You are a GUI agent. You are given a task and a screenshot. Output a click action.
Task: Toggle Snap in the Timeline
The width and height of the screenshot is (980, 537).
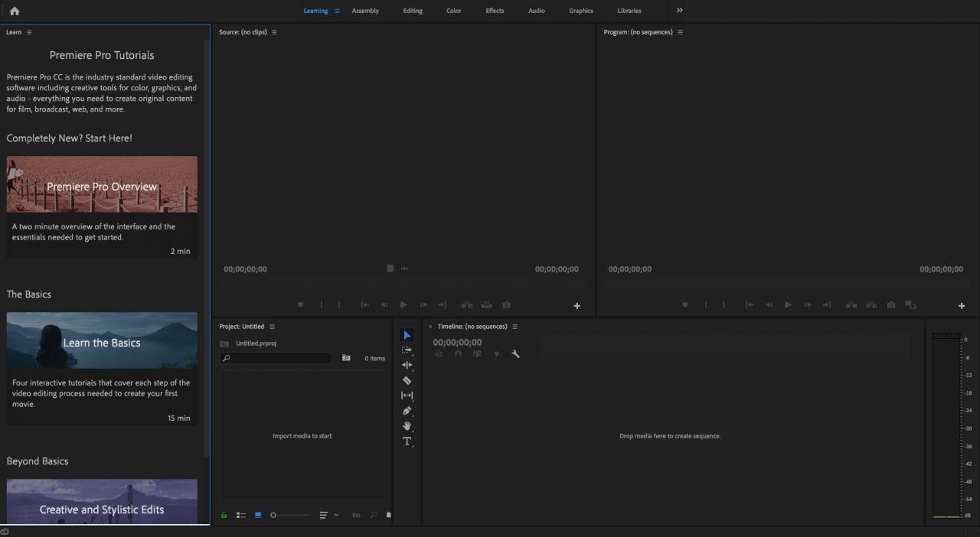458,353
